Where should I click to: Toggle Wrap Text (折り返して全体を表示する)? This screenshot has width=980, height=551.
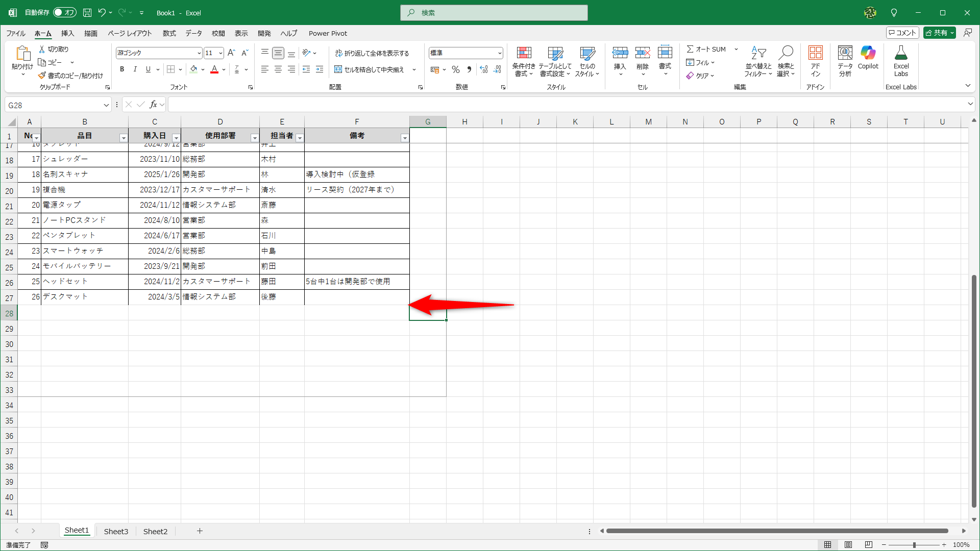(372, 53)
